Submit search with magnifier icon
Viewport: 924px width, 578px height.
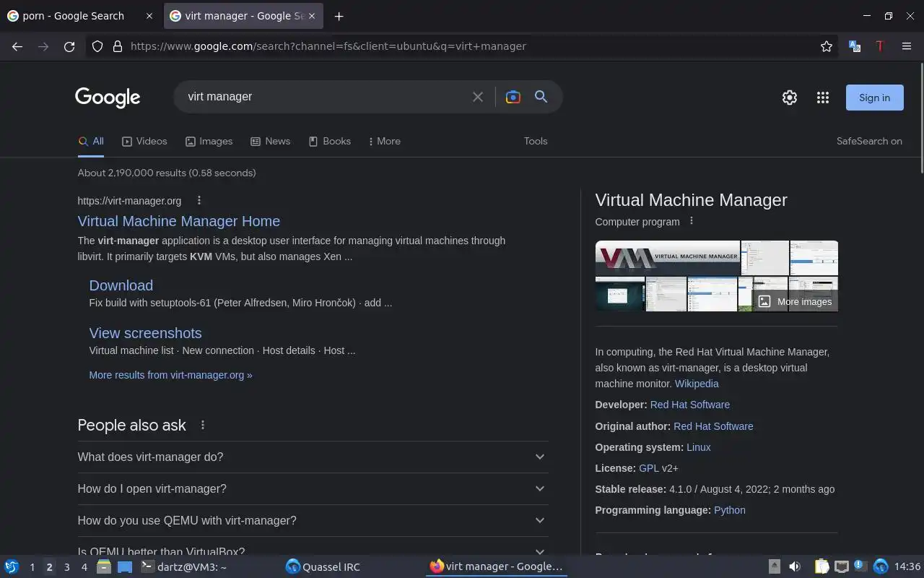[x=541, y=97]
